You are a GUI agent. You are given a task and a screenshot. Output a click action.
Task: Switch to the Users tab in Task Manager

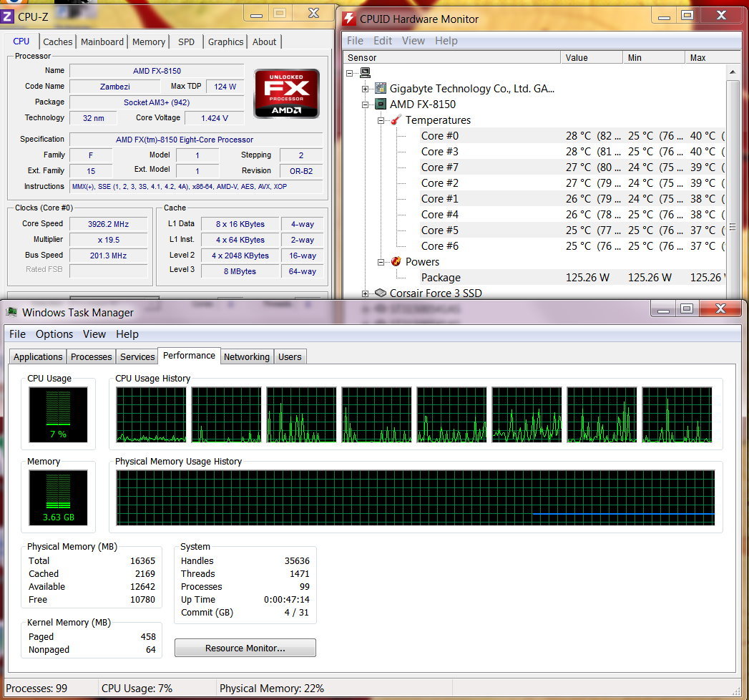pos(290,357)
